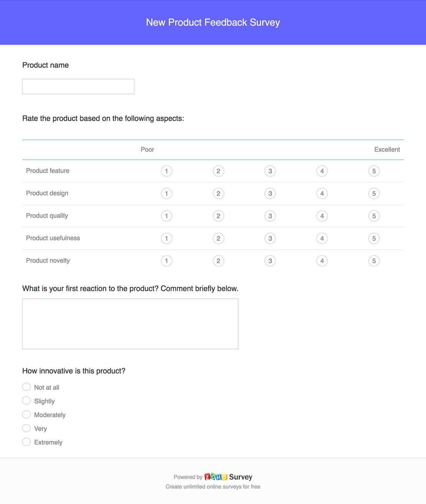Focus the first reaction comment box

pos(130,324)
